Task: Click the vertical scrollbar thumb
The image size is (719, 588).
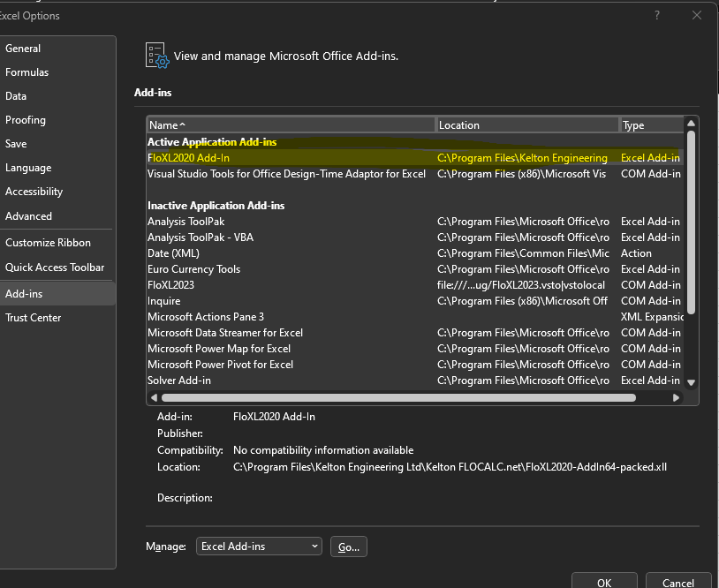Action: point(691,222)
